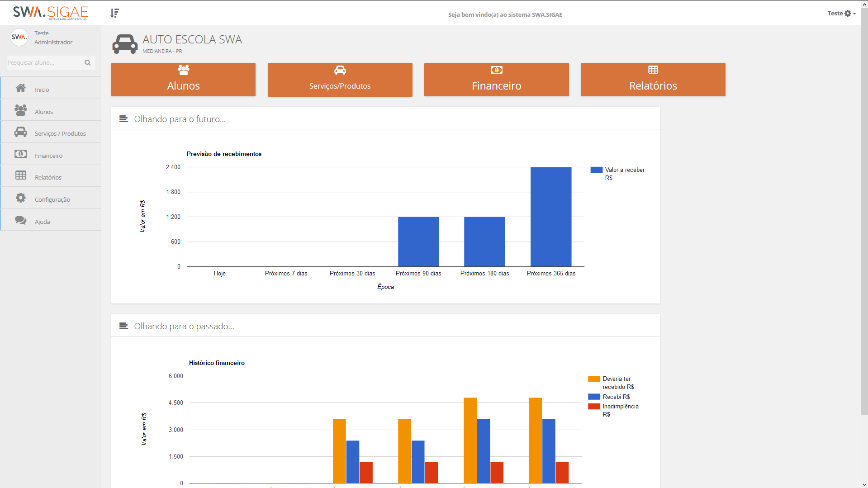Click the Histórico financeiro chart title
The height and width of the screenshot is (488, 868).
(x=217, y=363)
